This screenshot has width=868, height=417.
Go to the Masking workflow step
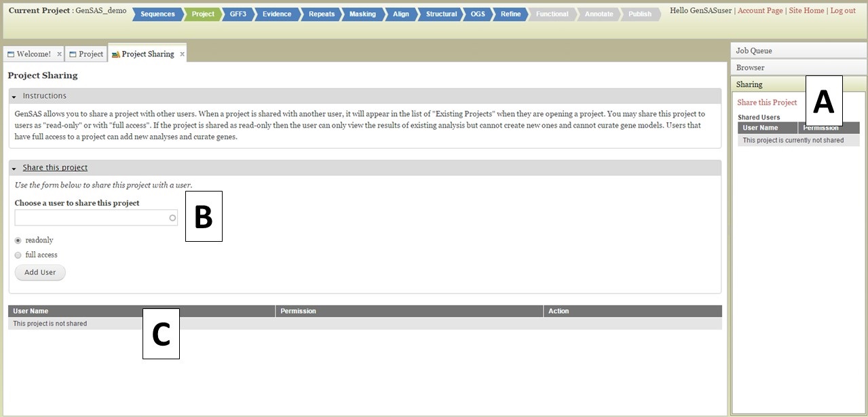362,14
